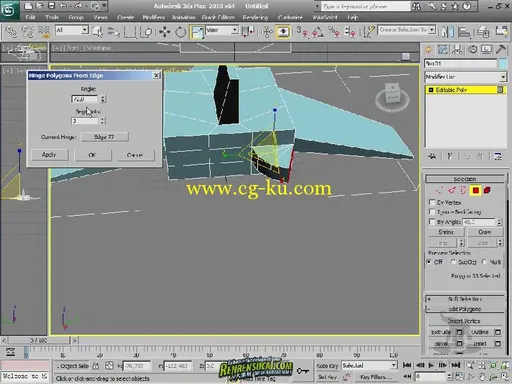This screenshot has width=512, height=384.
Task: Click OK in Hinge Polygons dialog
Action: coord(93,155)
